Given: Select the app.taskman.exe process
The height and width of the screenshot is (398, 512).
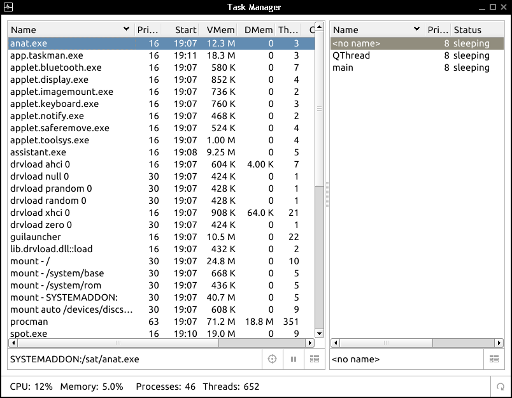Looking at the screenshot, I should [x=161, y=55].
